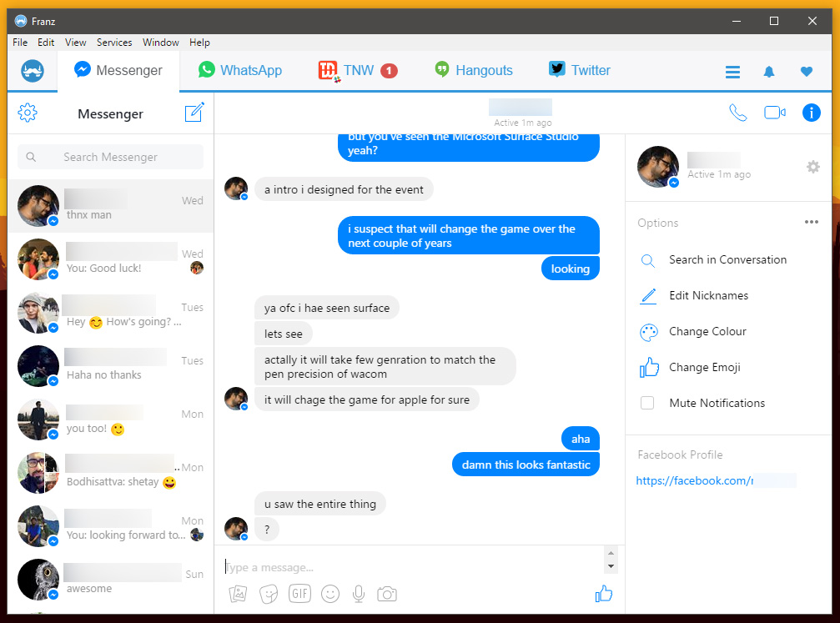Viewport: 840px width, 623px height.
Task: Open the 'awesome' conversation from Sunday
Action: click(110, 580)
